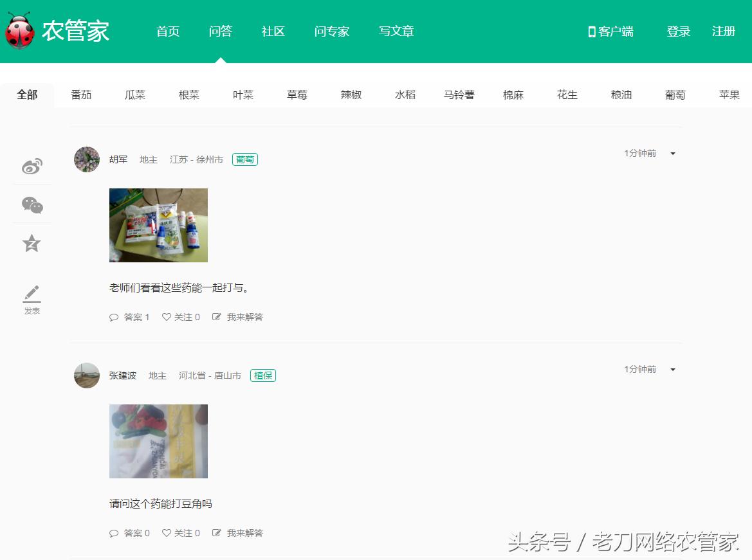Select the star favorite icon in sidebar
752x560 pixels.
pyautogui.click(x=32, y=243)
